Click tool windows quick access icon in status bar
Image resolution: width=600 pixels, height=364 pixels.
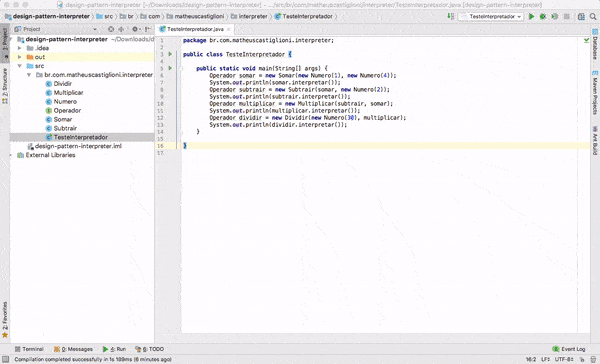(x=5, y=359)
